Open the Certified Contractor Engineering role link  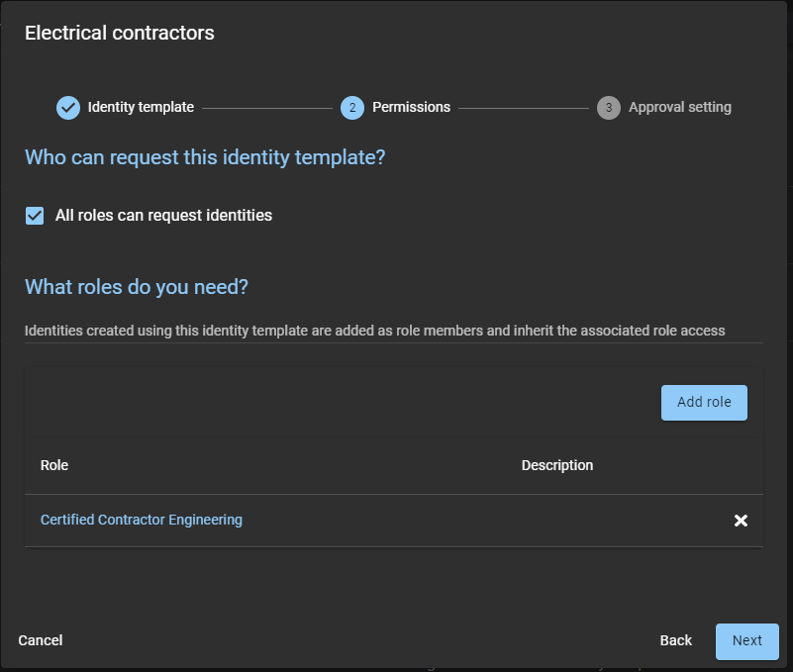pos(141,520)
